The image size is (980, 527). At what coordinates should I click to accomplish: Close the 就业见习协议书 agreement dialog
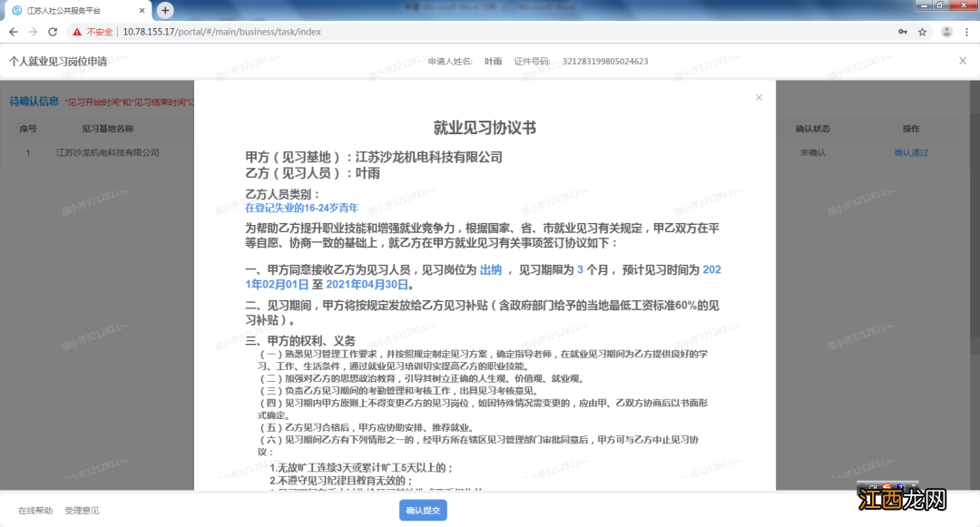point(759,97)
